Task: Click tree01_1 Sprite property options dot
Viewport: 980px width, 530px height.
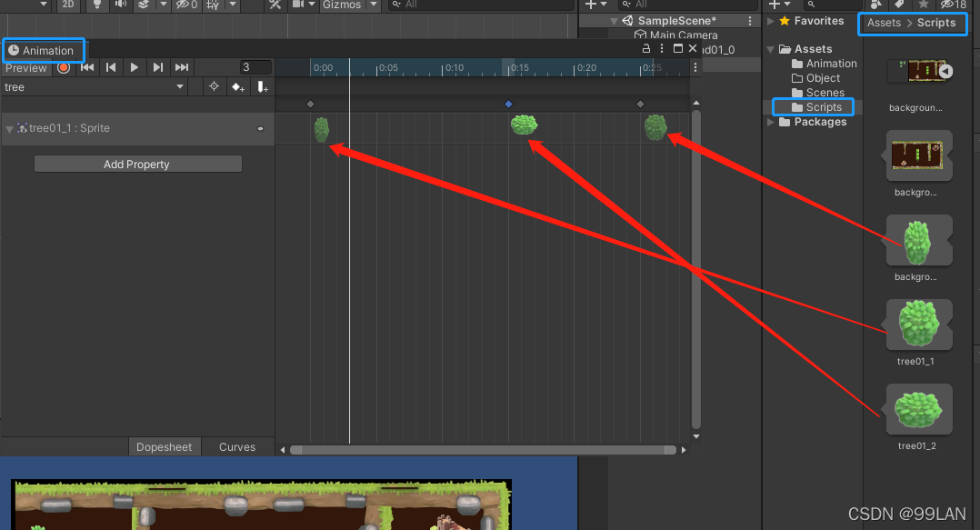Action: pos(261,129)
